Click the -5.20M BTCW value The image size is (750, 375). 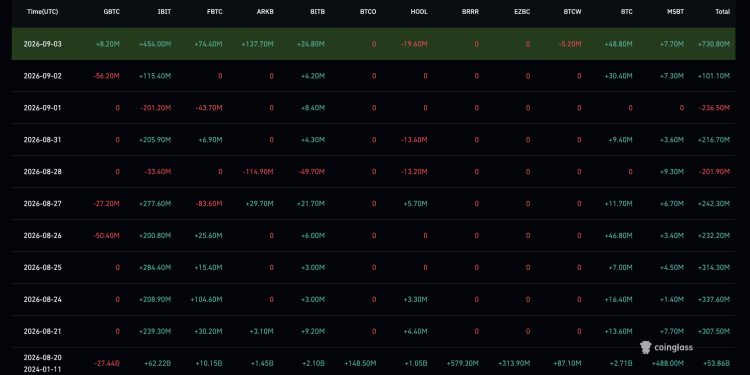[570, 44]
